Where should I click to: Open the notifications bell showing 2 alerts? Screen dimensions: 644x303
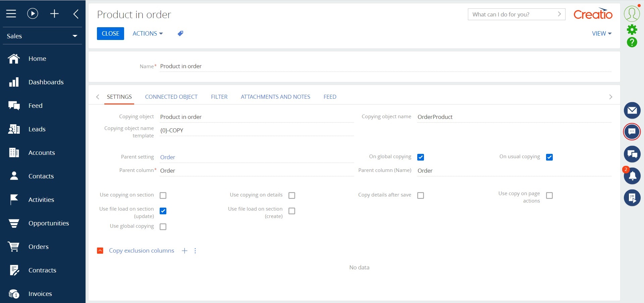pos(632,176)
